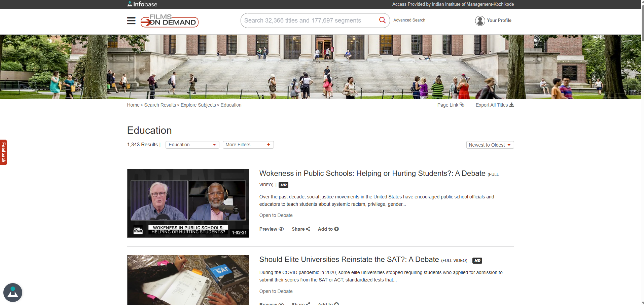Open the Newest to Oldest sort dropdown
This screenshot has width=644, height=305.
490,145
